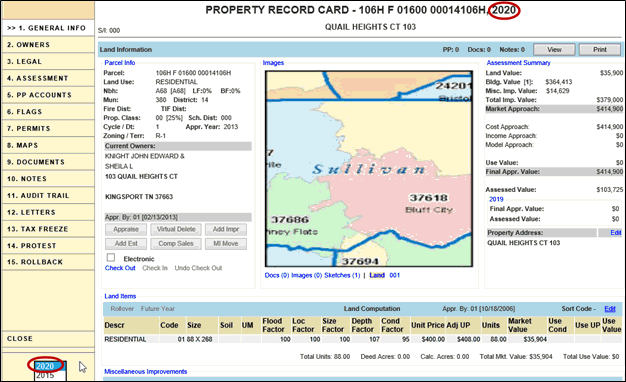Open the 13. Tax Freeze section
This screenshot has width=626, height=382.
(x=48, y=229)
